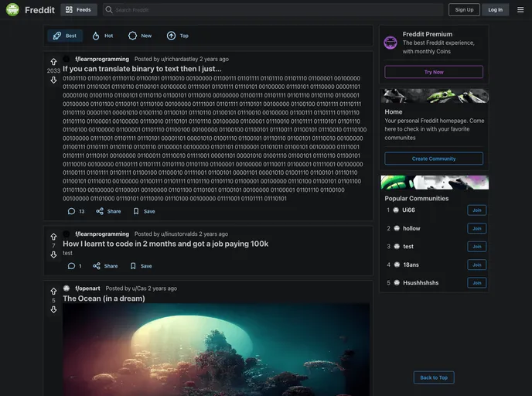
Task: Join the hollow community
Action: 476,228
